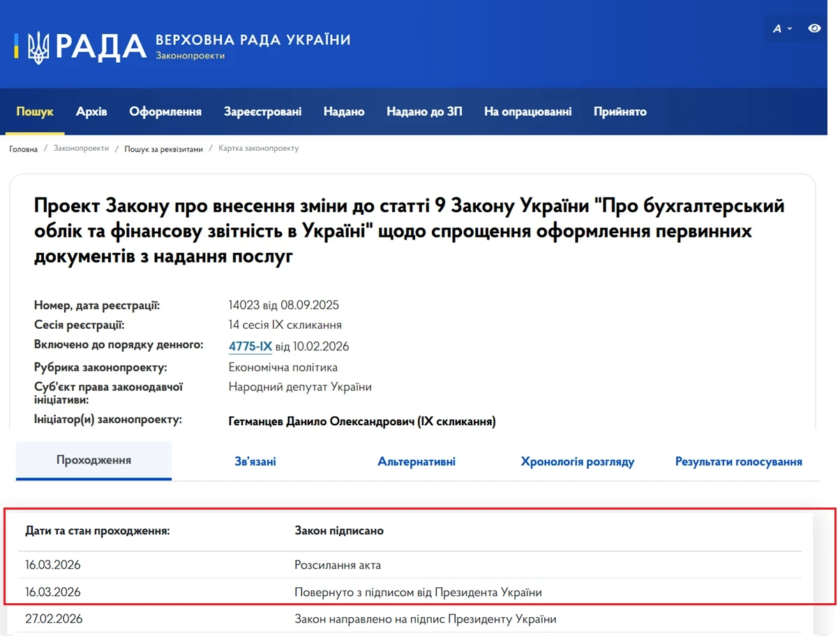Switch to "Хронологія розгляду" tab
This screenshot has width=840, height=636.
tap(577, 461)
